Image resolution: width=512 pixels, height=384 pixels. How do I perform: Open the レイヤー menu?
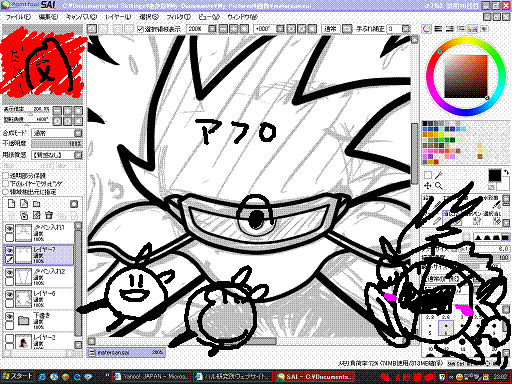pos(118,17)
